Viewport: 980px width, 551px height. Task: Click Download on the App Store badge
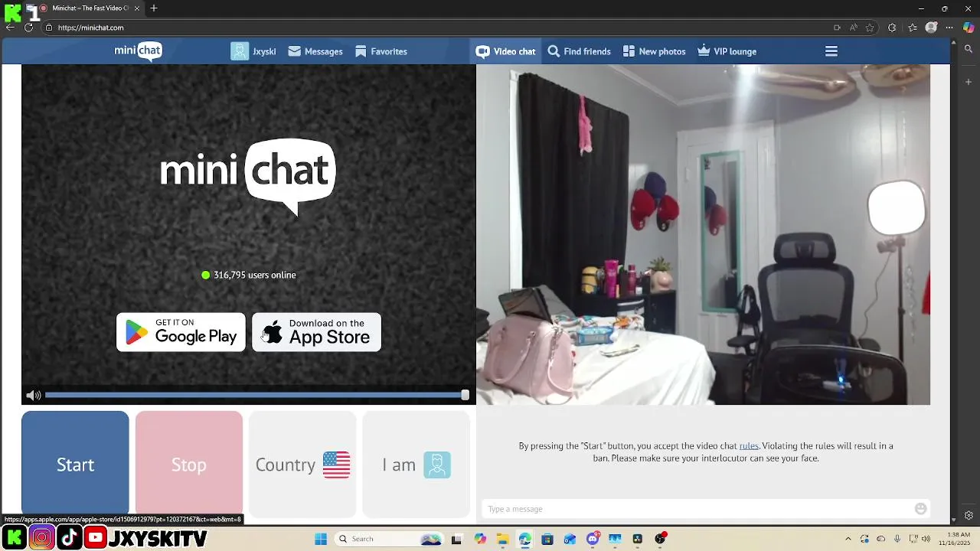coord(316,332)
